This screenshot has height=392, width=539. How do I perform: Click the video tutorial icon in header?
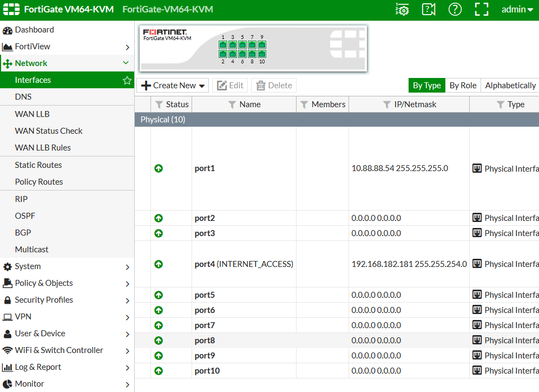pyautogui.click(x=429, y=9)
